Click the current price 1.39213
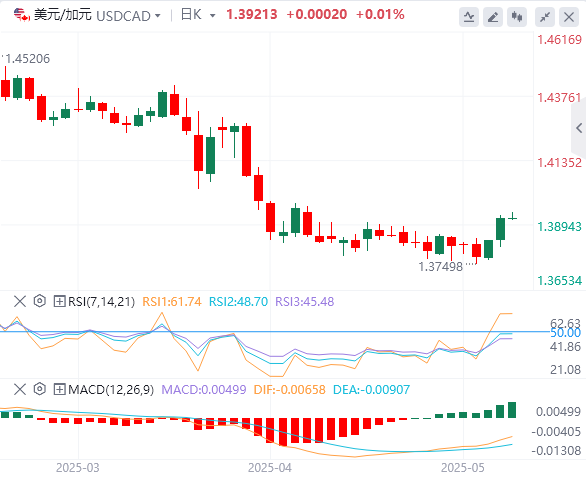 252,15
